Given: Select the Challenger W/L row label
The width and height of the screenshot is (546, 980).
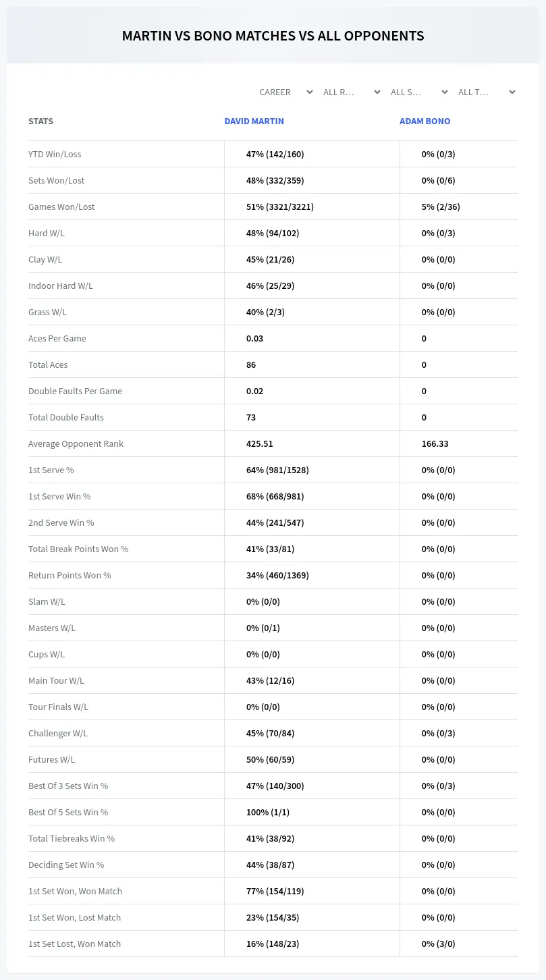Looking at the screenshot, I should (x=58, y=733).
